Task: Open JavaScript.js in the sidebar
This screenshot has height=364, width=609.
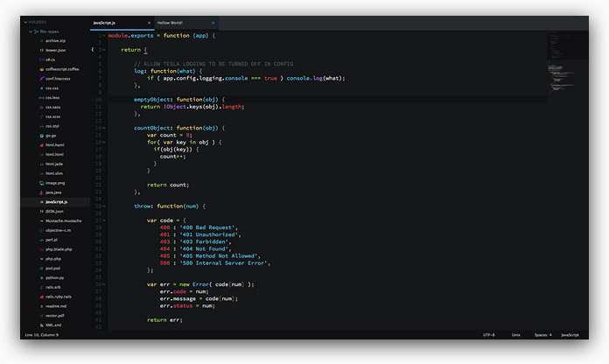Action: point(56,202)
